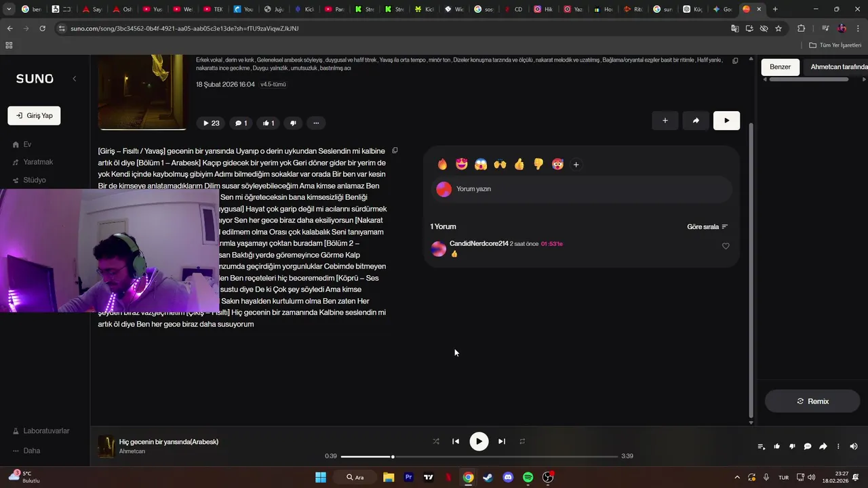The image size is (868, 488).
Task: Open Spotify from the taskbar
Action: 528,477
